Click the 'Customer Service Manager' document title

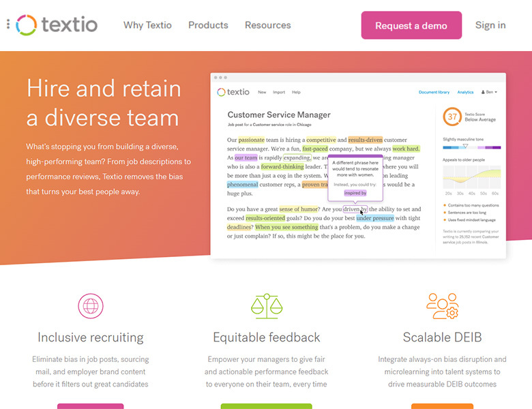point(279,115)
